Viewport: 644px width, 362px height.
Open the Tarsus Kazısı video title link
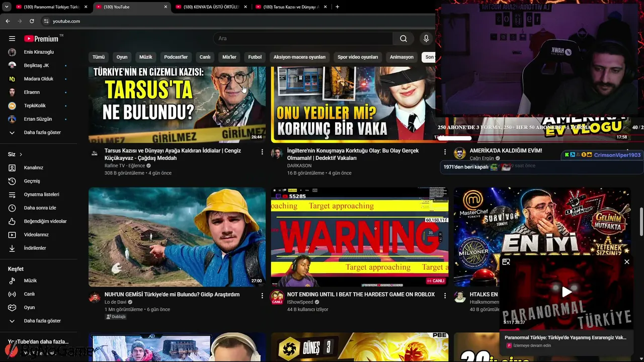[173, 154]
